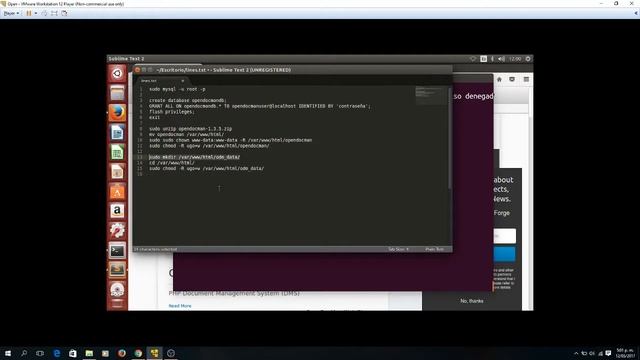Click the email input field in Firefox popup
This screenshot has height=360, width=640.
click(504, 236)
